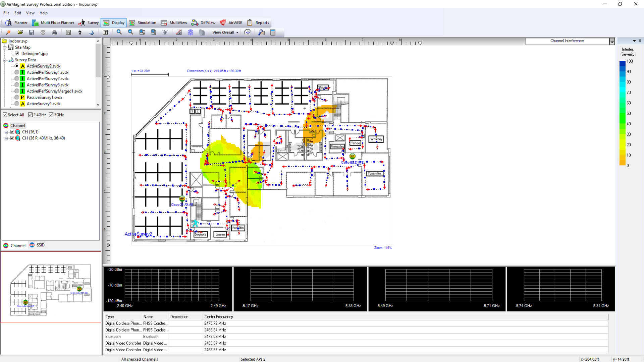Click the print icon in toolbar
The image size is (644, 362).
(54, 33)
